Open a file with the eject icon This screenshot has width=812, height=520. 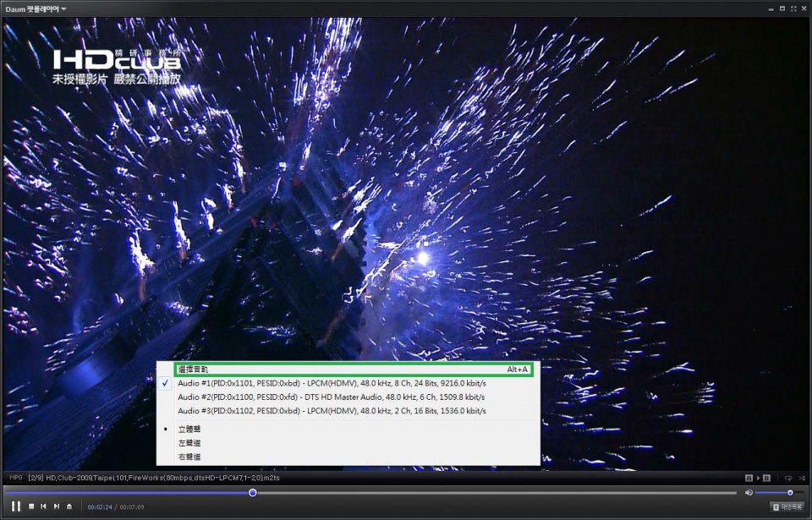(x=69, y=506)
